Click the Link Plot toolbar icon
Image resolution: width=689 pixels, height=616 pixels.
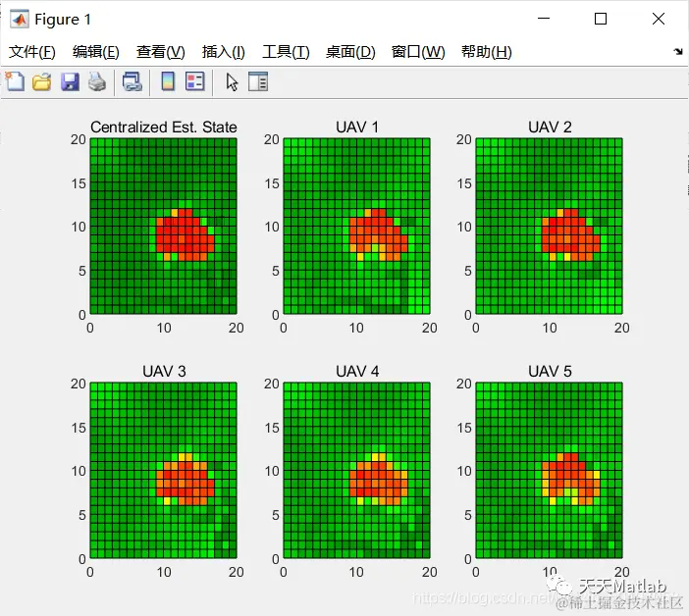click(132, 82)
